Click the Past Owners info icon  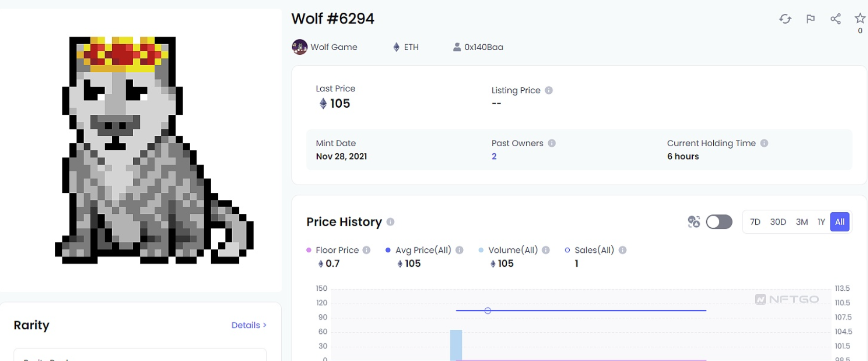(x=552, y=143)
